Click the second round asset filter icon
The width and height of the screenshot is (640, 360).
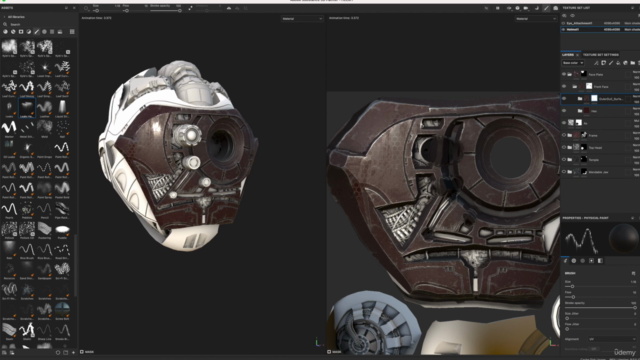click(x=13, y=31)
